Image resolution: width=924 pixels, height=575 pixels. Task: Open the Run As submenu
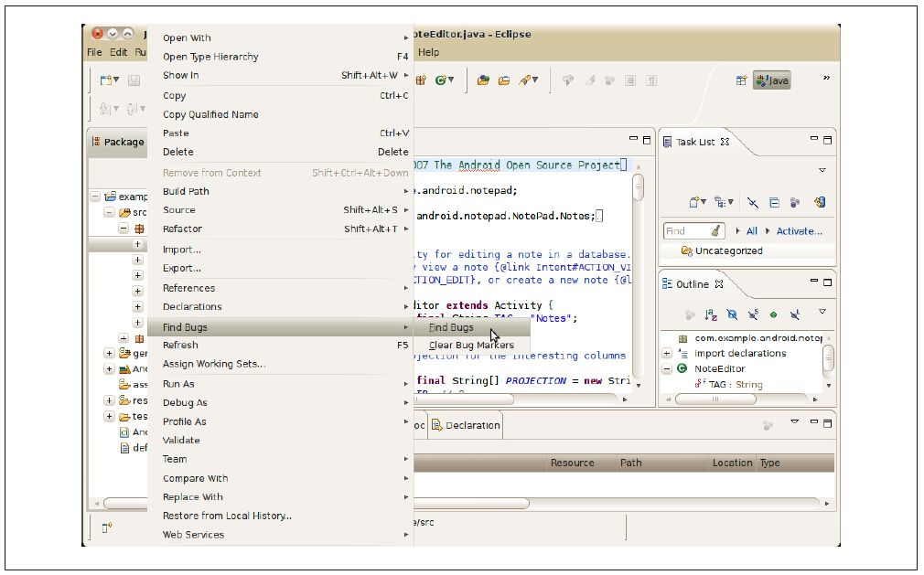281,384
